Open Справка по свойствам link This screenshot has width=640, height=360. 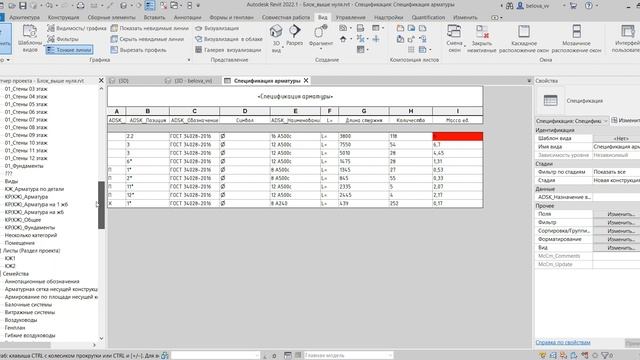click(562, 342)
